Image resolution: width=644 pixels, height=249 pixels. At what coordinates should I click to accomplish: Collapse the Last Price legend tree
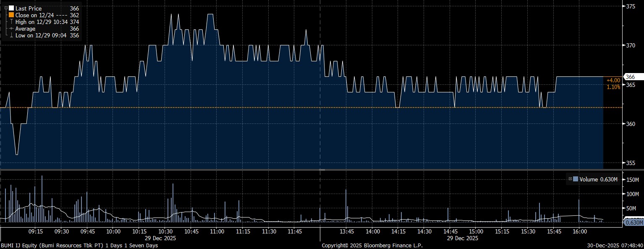(6, 8)
